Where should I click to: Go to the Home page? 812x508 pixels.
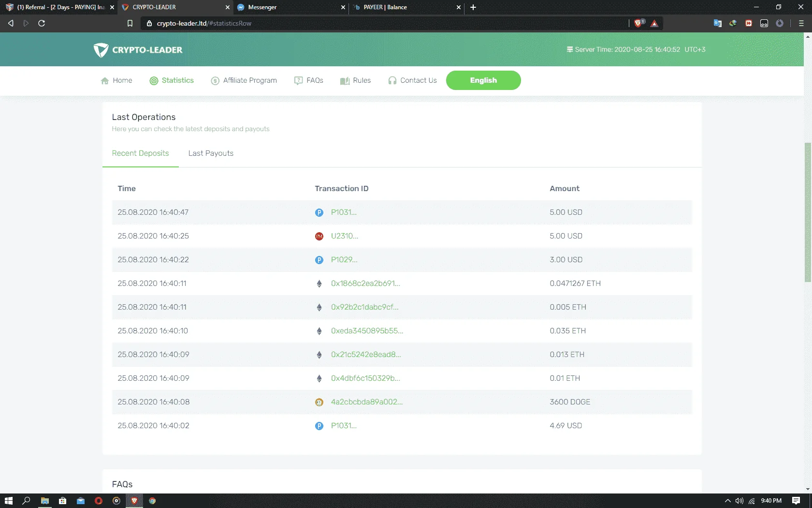tap(116, 80)
